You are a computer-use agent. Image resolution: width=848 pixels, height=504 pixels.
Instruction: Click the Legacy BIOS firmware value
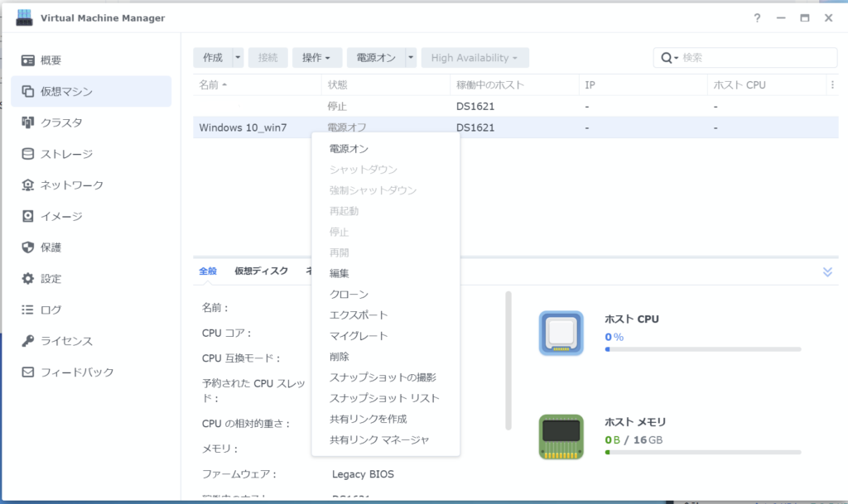[x=363, y=474]
